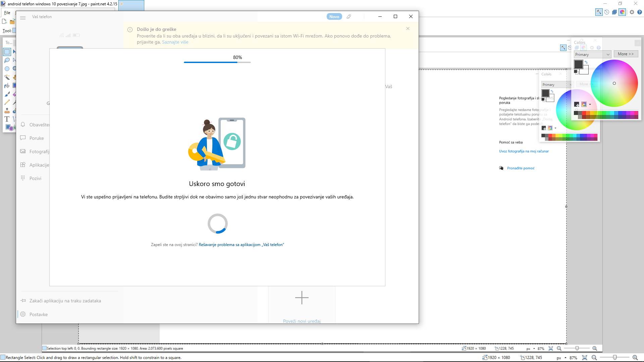Toggle the Colors window wheel icon
The height and width of the screenshot is (362, 644).
pyautogui.click(x=622, y=12)
